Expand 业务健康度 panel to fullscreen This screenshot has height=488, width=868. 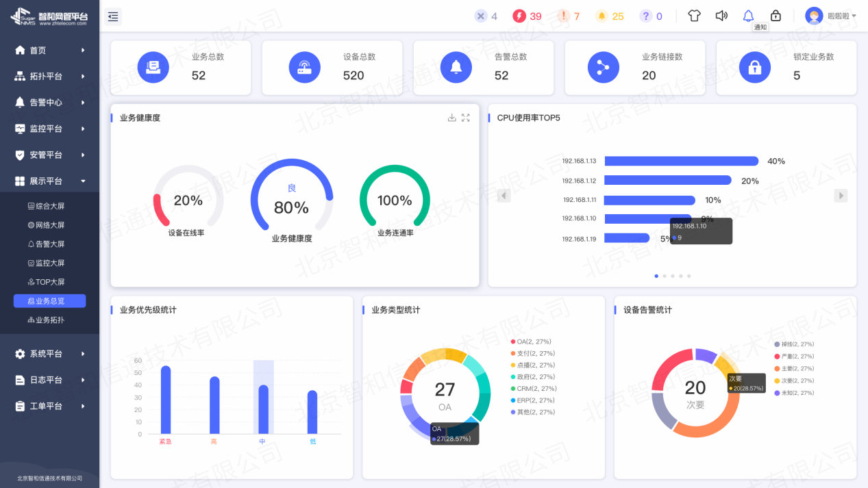point(466,118)
